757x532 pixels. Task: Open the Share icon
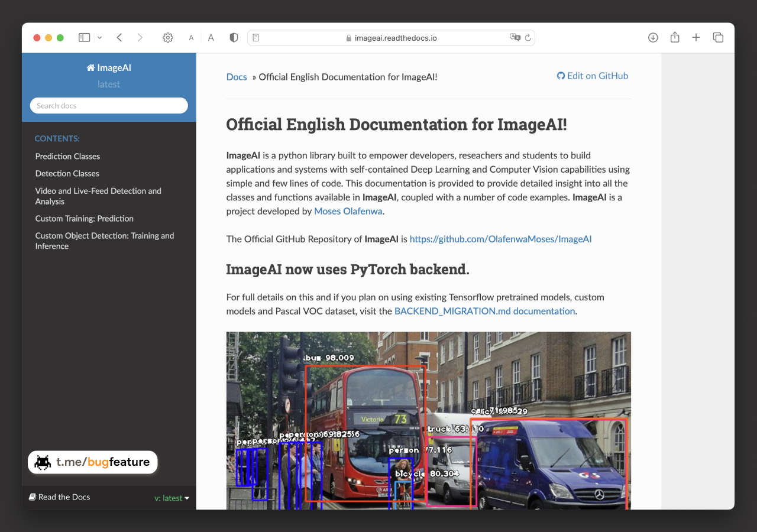tap(675, 37)
